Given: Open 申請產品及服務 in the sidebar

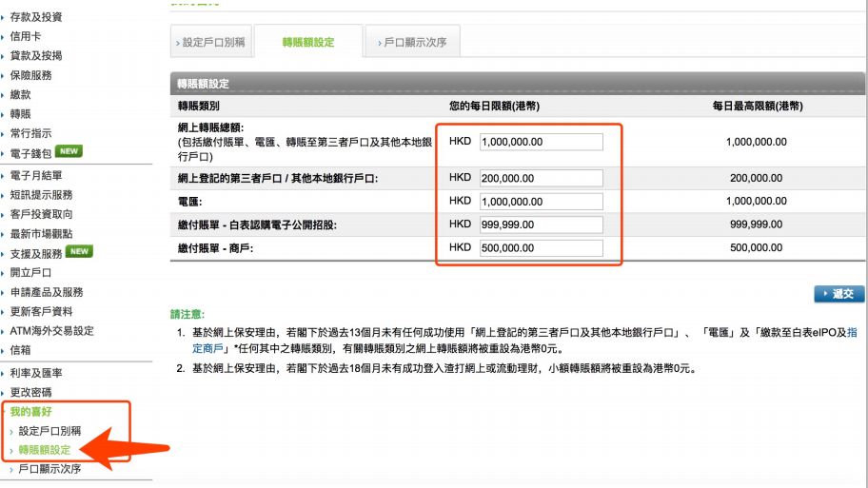Looking at the screenshot, I should click(x=47, y=292).
